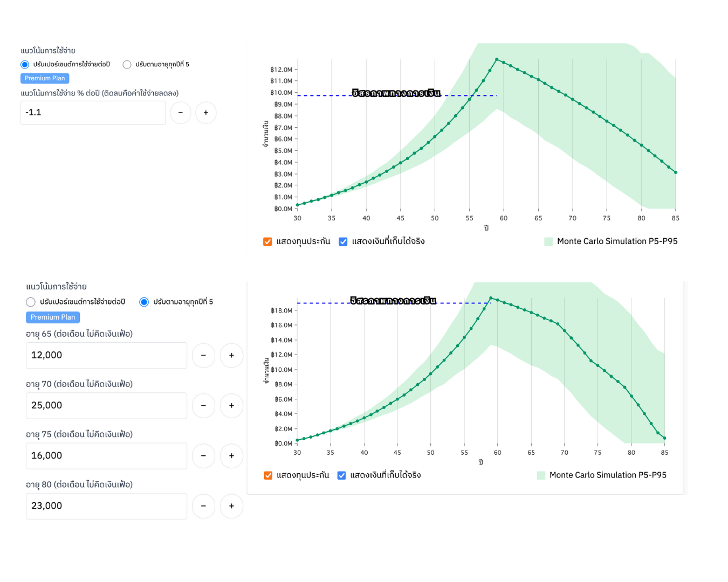Toggle 'แสดงทุนประกัน' checkbox under top chart
Viewport: 728px width, 582px height.
[x=267, y=241]
